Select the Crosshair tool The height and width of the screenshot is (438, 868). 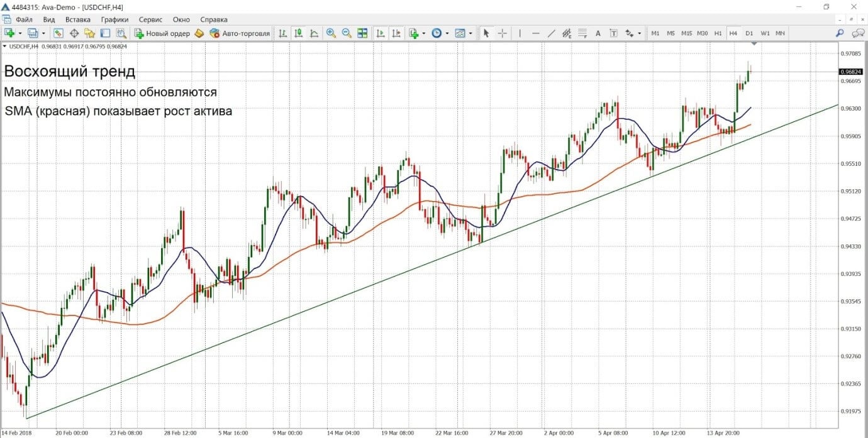[x=503, y=33]
